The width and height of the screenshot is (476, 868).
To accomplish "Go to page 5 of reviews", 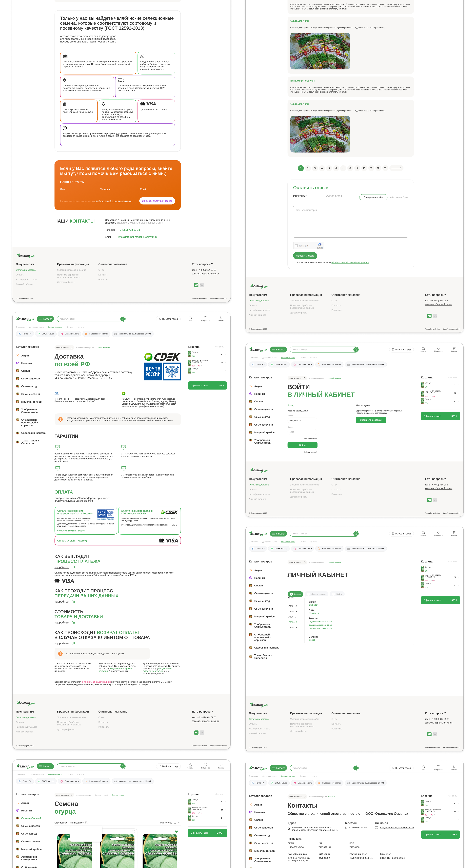I will point(329,168).
